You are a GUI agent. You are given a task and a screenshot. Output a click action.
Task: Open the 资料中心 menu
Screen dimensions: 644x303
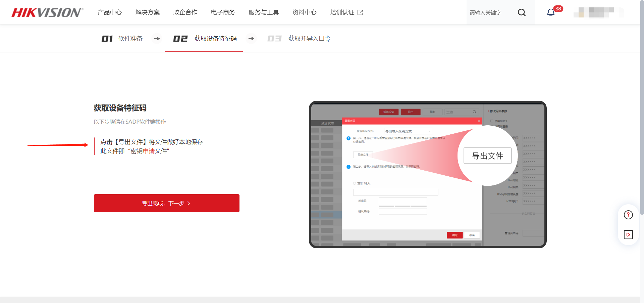(x=305, y=12)
